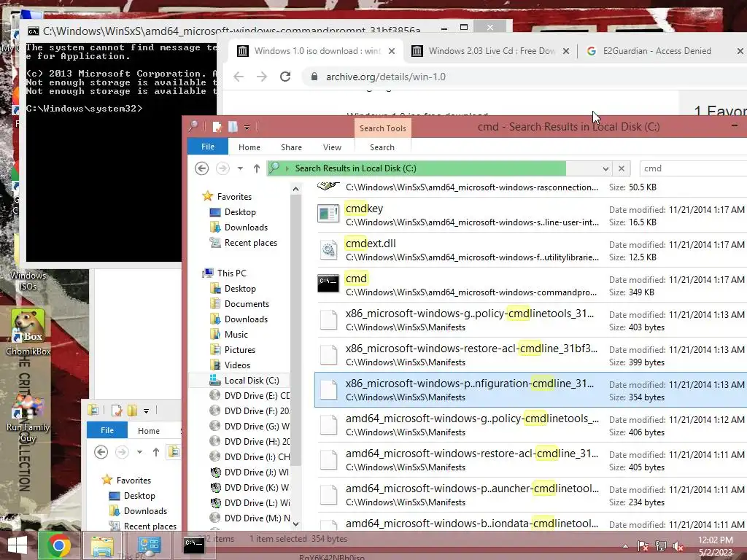Open Run Family Guy desktop shortcut
This screenshot has height=560, width=747.
click(x=28, y=419)
